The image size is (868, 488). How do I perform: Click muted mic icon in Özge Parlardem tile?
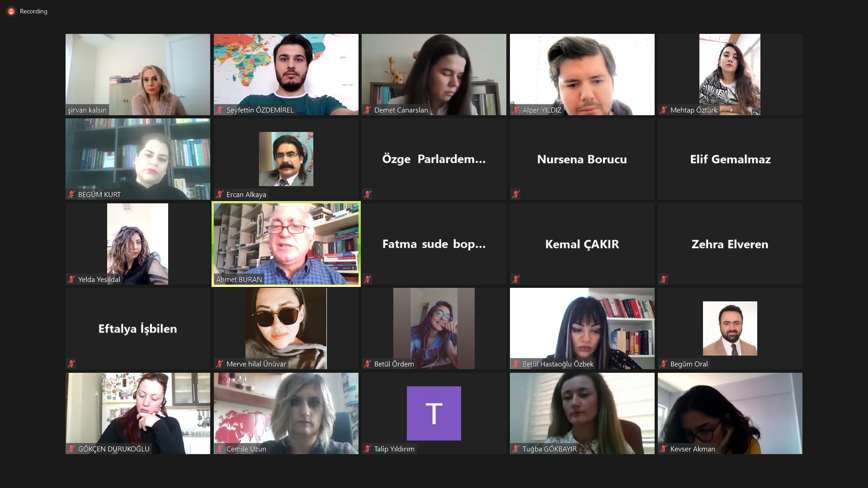click(x=368, y=194)
